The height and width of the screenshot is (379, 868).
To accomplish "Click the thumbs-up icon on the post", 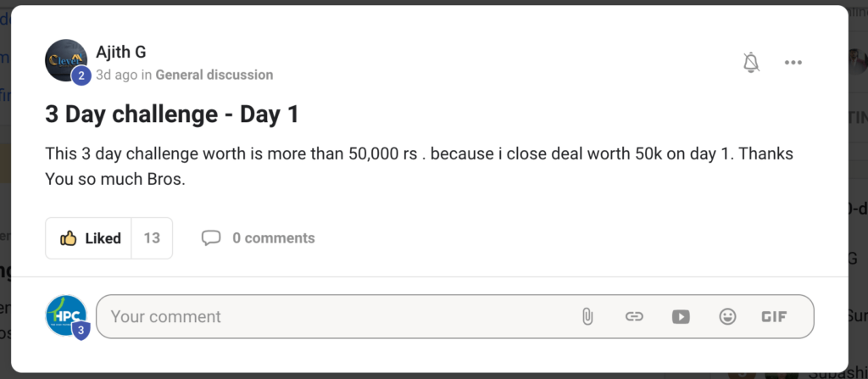I will [69, 238].
